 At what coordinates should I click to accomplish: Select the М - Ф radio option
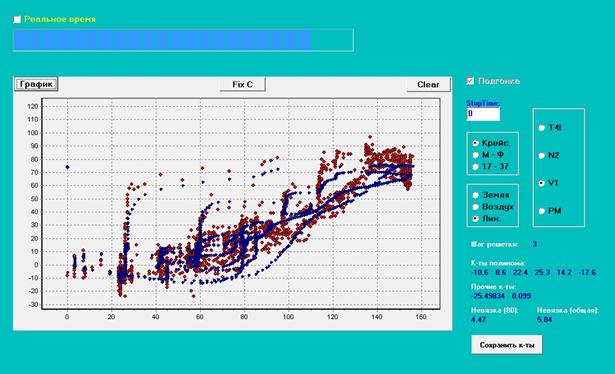(476, 155)
